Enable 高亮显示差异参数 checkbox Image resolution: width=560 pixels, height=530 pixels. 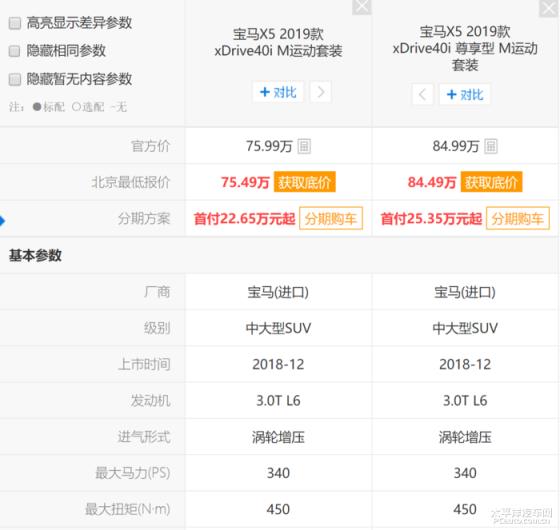tap(15, 23)
